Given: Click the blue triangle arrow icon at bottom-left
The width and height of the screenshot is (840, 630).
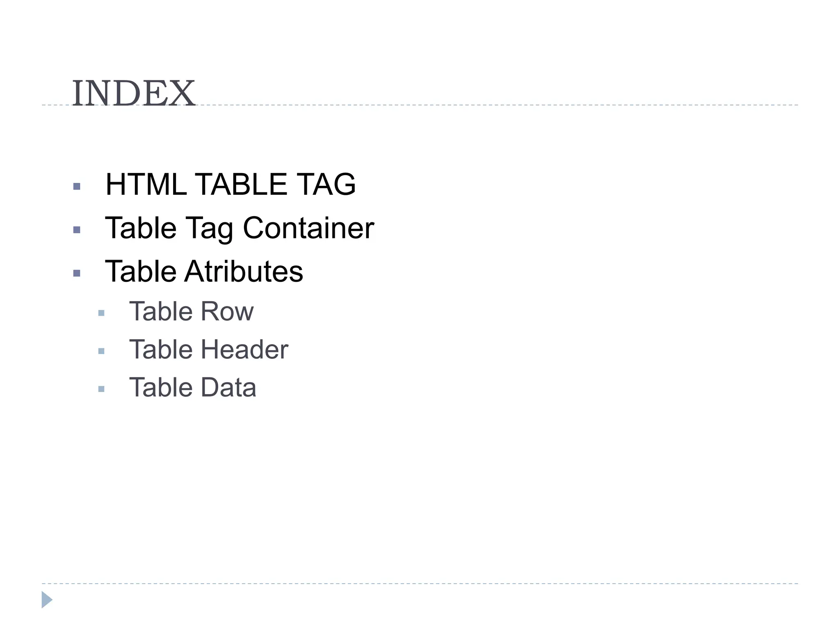Looking at the screenshot, I should coord(47,600).
